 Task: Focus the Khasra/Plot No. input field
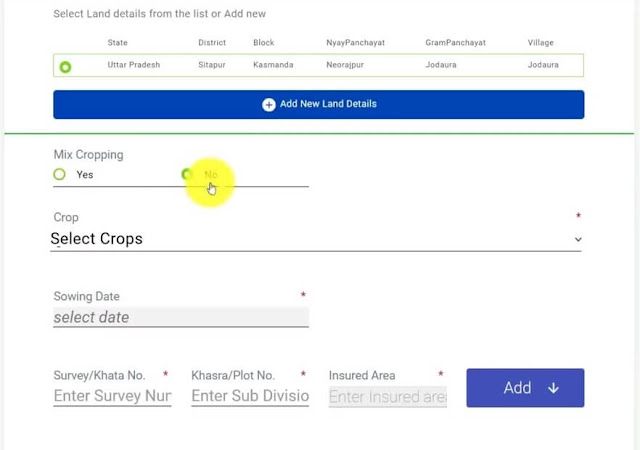tap(250, 396)
